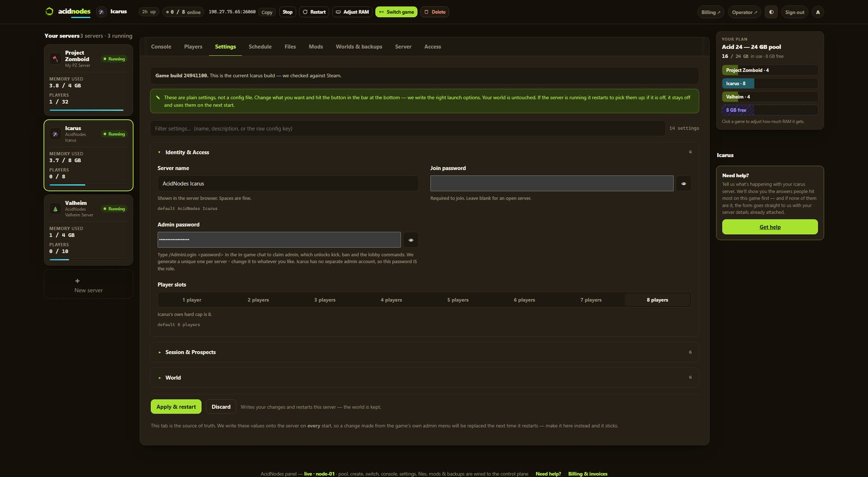The image size is (868, 477).
Task: Open the Mods tab
Action: click(316, 47)
